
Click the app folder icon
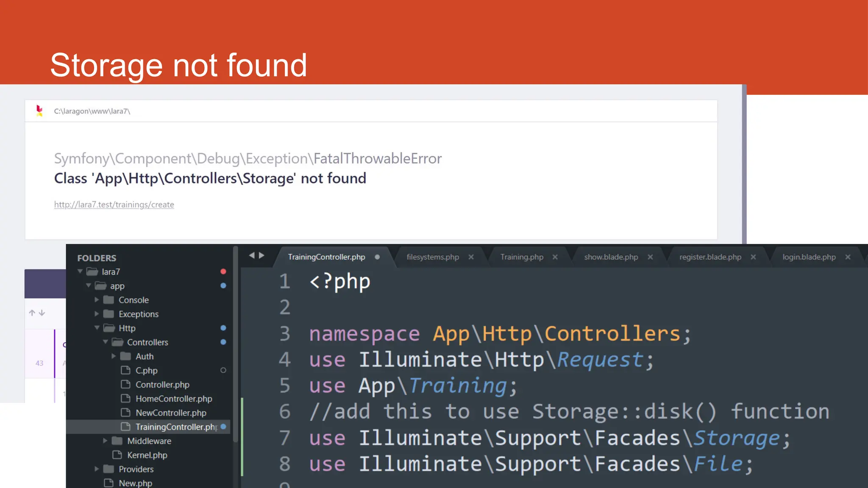pos(100,286)
